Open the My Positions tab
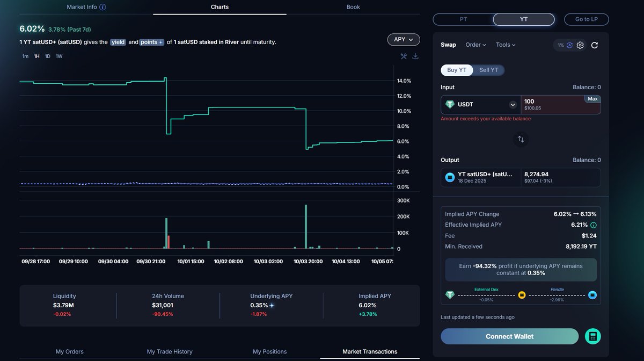 pos(269,351)
